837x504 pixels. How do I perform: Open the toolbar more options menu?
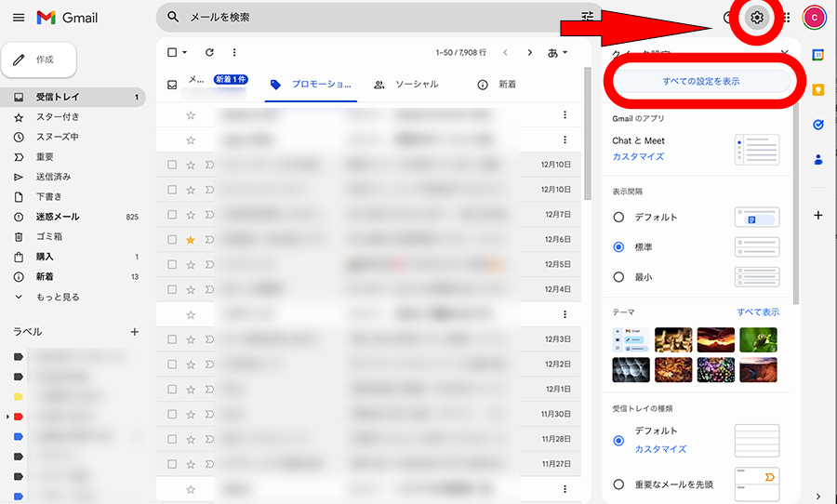[x=234, y=52]
